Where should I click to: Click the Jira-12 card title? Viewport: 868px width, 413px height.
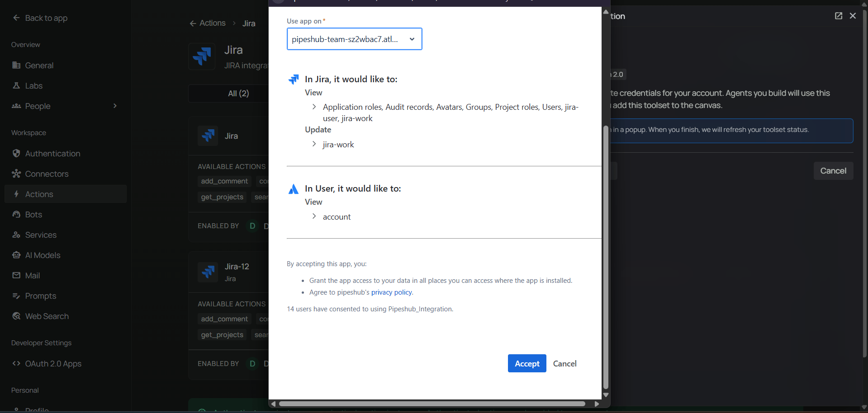point(237,267)
